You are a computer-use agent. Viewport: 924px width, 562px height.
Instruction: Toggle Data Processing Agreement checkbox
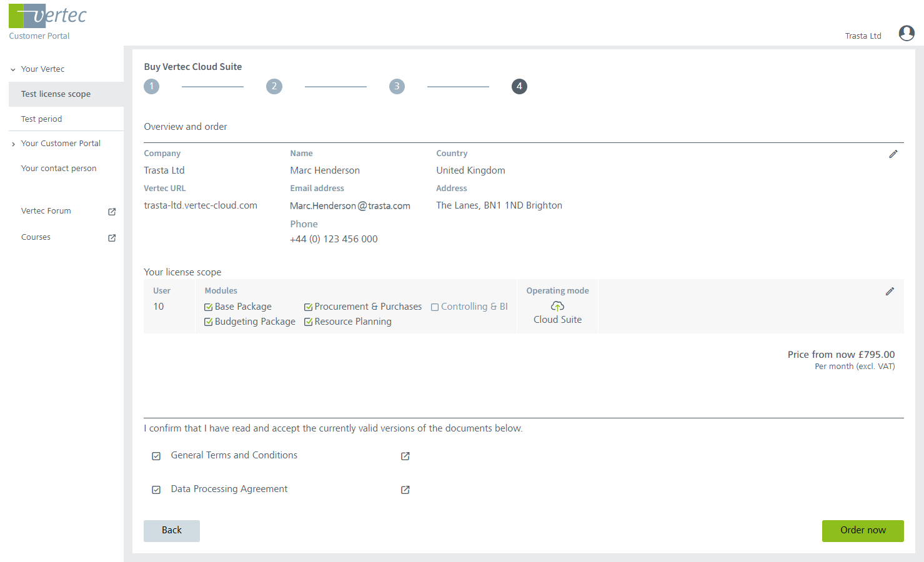click(x=156, y=490)
